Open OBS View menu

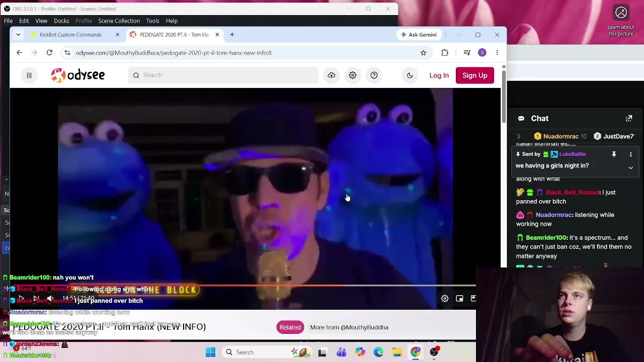tap(41, 21)
